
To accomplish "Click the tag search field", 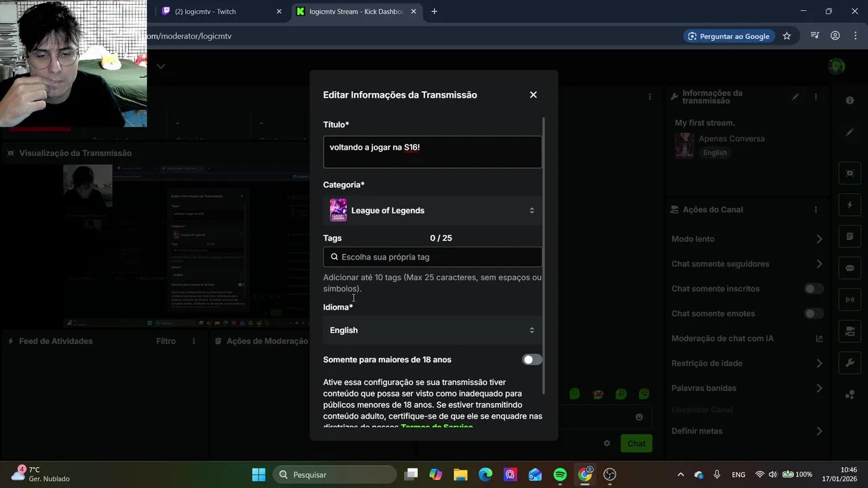I will (433, 257).
